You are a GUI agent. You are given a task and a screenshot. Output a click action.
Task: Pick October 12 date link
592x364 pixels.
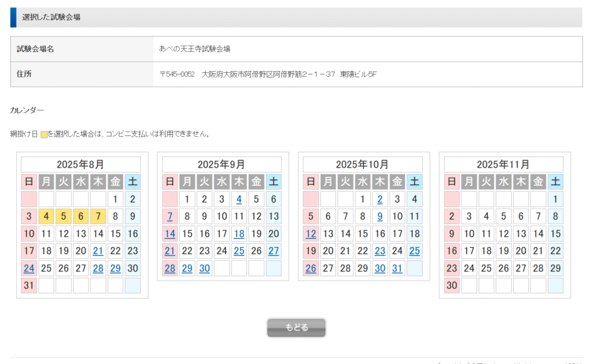point(310,234)
